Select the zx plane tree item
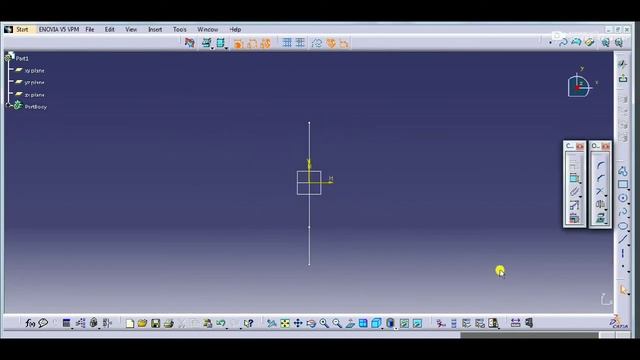 click(34, 95)
